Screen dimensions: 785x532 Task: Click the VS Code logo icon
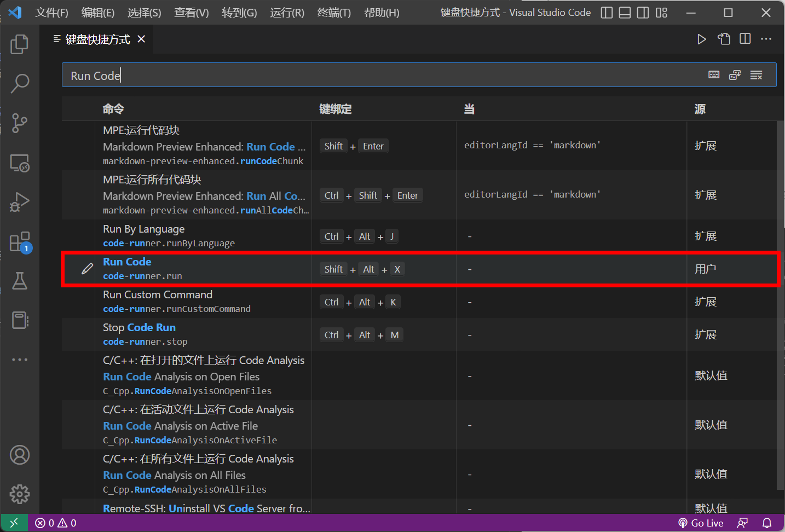coord(15,12)
